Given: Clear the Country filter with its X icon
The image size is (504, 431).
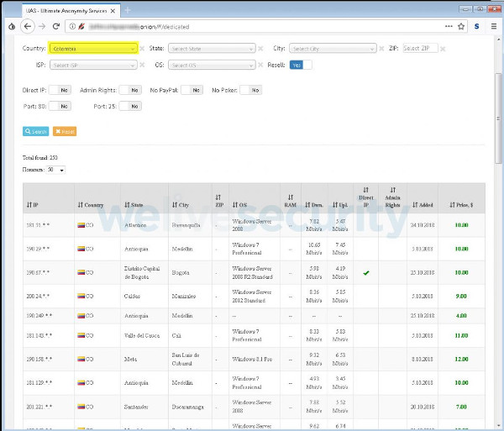Looking at the screenshot, I should point(142,49).
